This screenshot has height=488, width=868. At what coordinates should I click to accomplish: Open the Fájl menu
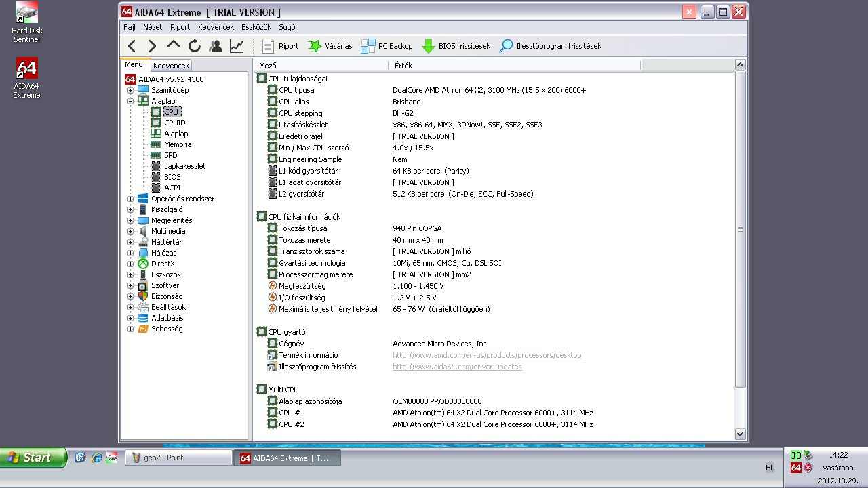point(130,27)
